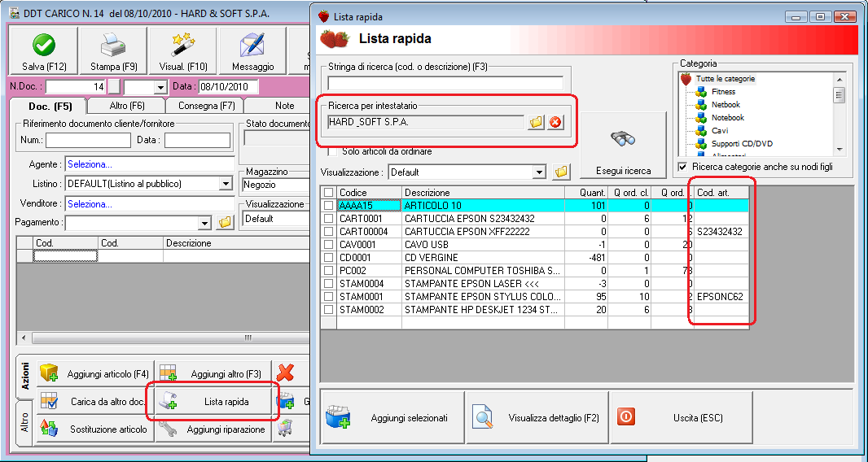Open Visualizzazione Default dropdown in Lista rapida

(539, 172)
